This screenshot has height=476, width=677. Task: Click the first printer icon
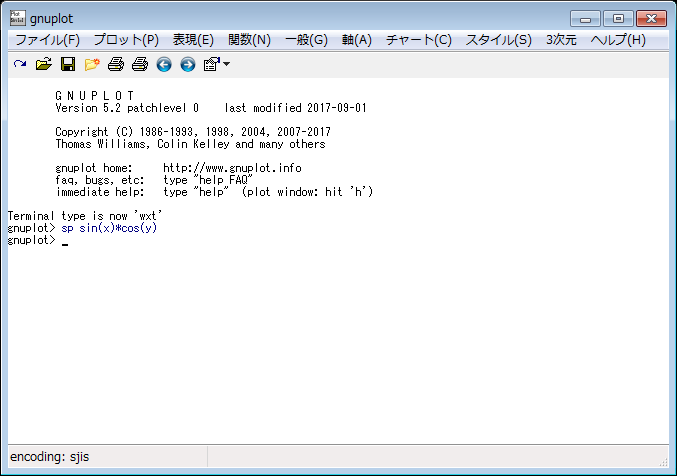(x=116, y=64)
